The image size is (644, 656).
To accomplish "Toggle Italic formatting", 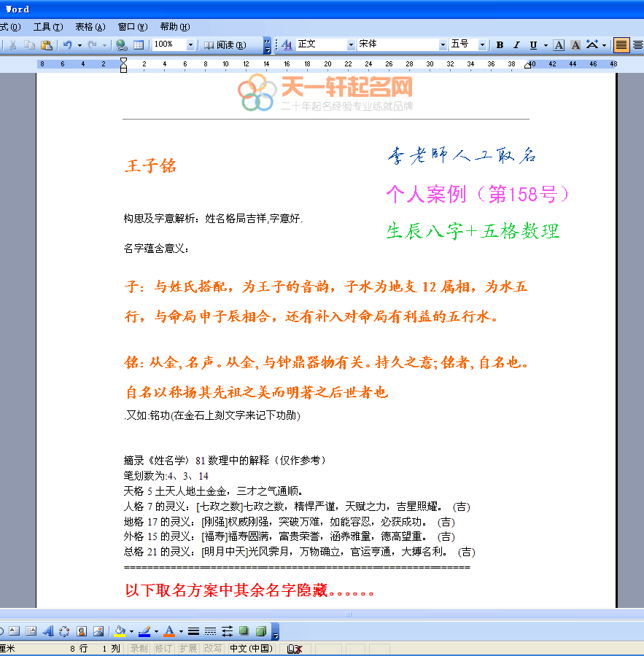I will [516, 44].
